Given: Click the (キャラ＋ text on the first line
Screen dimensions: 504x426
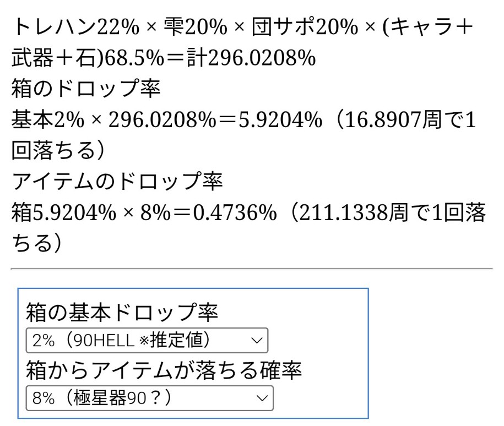Looking at the screenshot, I should [x=431, y=26].
